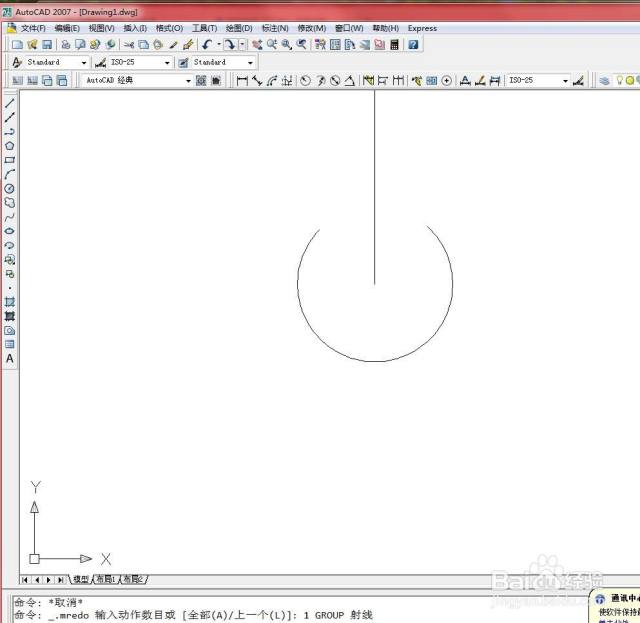
Task: Click the Redo arrow icon
Action: pyautogui.click(x=230, y=44)
